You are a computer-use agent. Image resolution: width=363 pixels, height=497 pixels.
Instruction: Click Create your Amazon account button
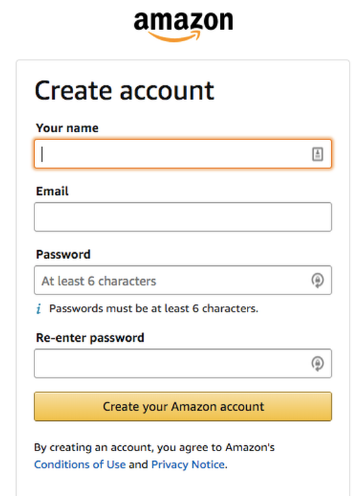coord(183,406)
